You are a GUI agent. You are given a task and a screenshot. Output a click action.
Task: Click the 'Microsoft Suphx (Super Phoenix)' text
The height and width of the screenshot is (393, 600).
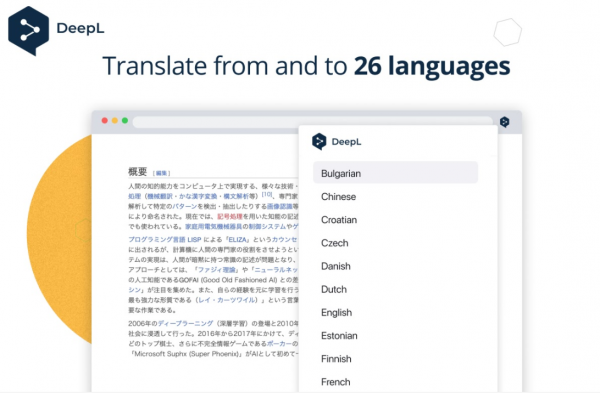tap(186, 354)
